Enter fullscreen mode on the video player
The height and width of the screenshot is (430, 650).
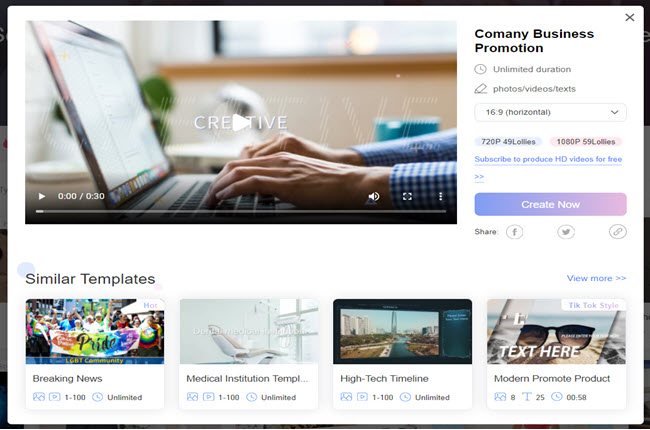(408, 197)
